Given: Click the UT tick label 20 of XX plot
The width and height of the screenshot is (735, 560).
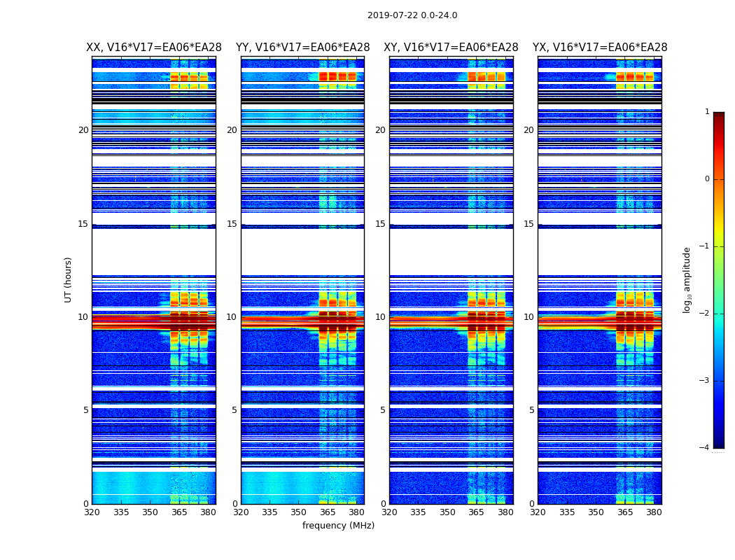Looking at the screenshot, I should 83,129.
